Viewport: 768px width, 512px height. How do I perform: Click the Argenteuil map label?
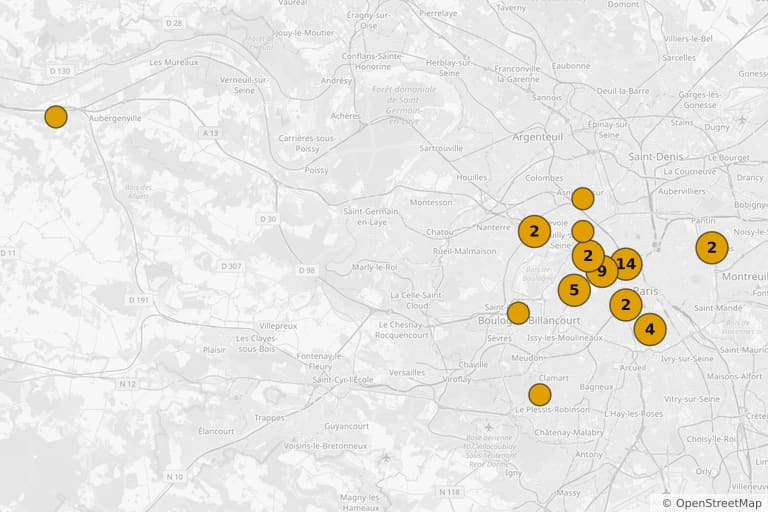tap(538, 137)
